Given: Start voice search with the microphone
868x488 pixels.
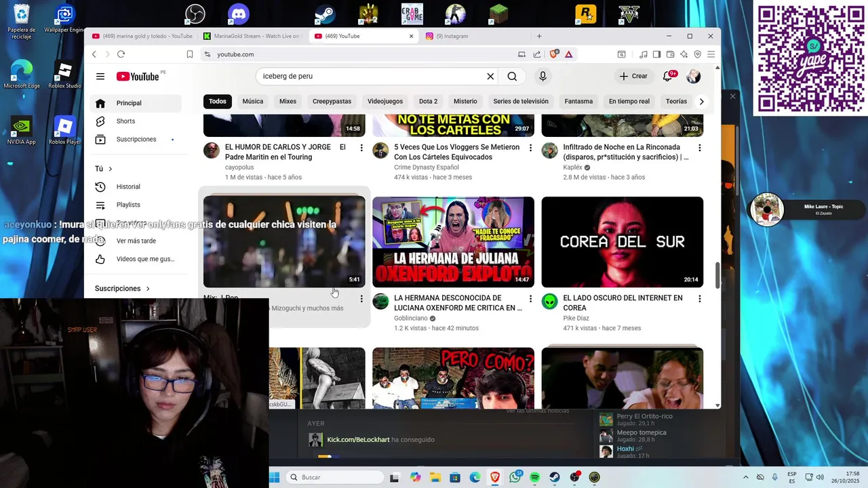Looking at the screenshot, I should point(542,77).
